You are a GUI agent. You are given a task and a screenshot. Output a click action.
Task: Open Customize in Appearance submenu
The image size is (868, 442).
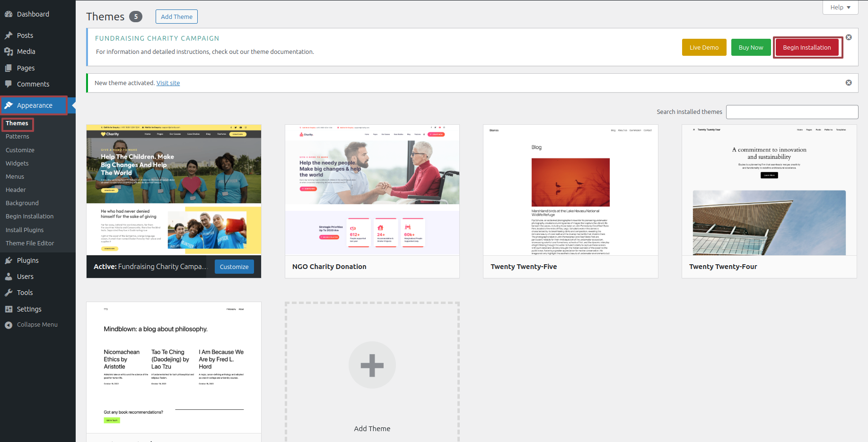pyautogui.click(x=20, y=150)
